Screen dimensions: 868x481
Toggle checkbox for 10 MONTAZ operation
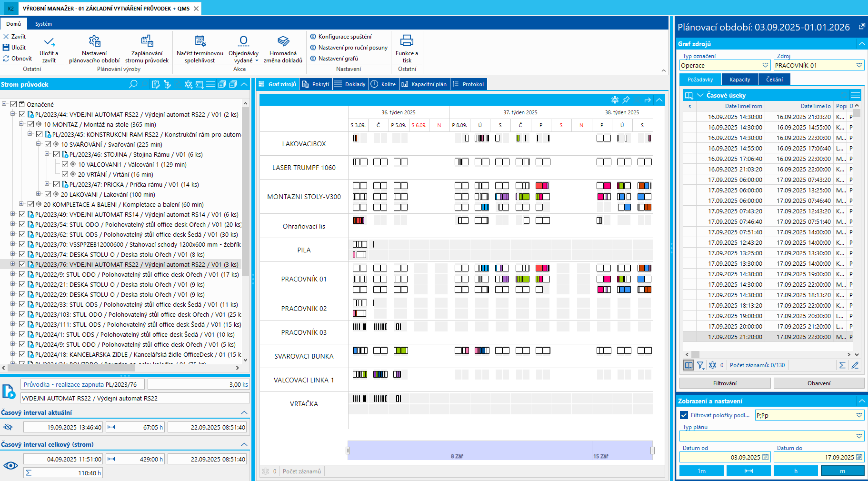click(x=30, y=124)
